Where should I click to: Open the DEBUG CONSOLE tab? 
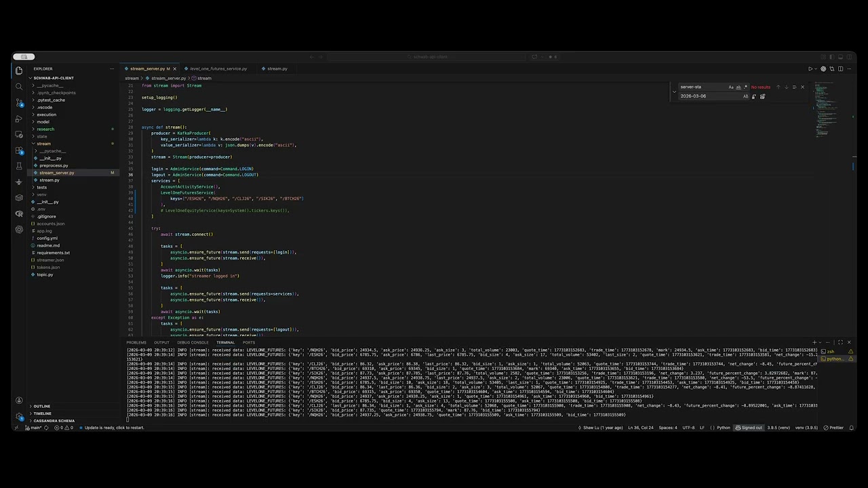pos(193,342)
